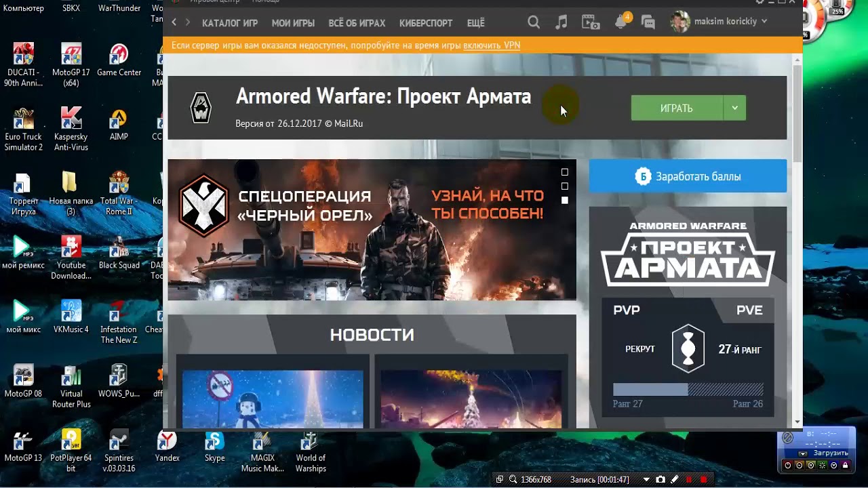Screen dimensions: 868x488
Task: Open the Black Squad desktop shortcut
Action: (119, 253)
